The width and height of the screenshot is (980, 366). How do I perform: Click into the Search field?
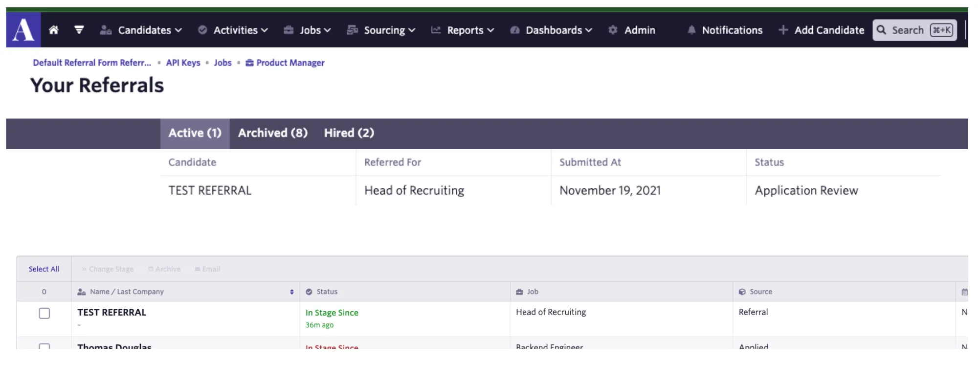pyautogui.click(x=915, y=30)
